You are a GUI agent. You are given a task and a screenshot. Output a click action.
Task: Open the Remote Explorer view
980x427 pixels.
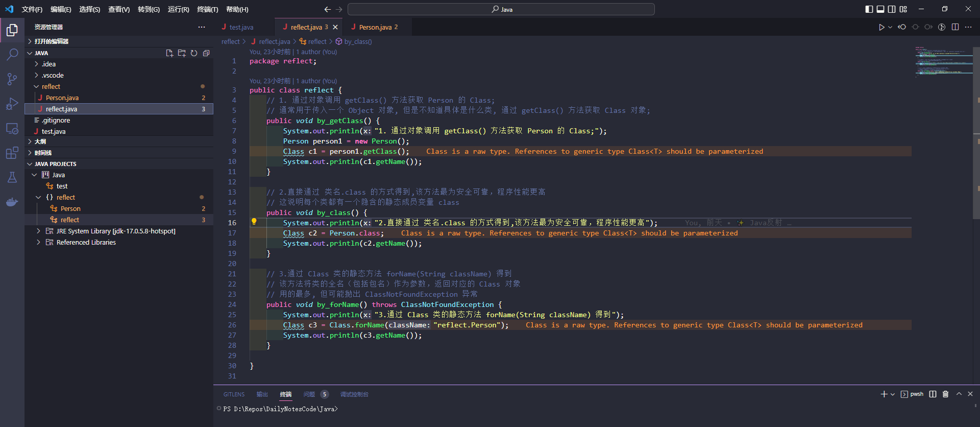pos(12,128)
